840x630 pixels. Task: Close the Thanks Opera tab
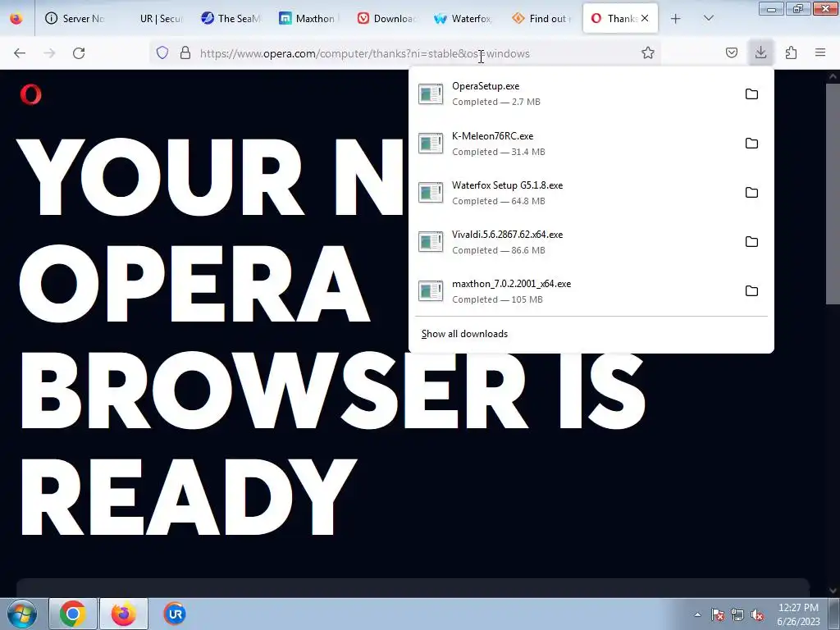(x=645, y=18)
